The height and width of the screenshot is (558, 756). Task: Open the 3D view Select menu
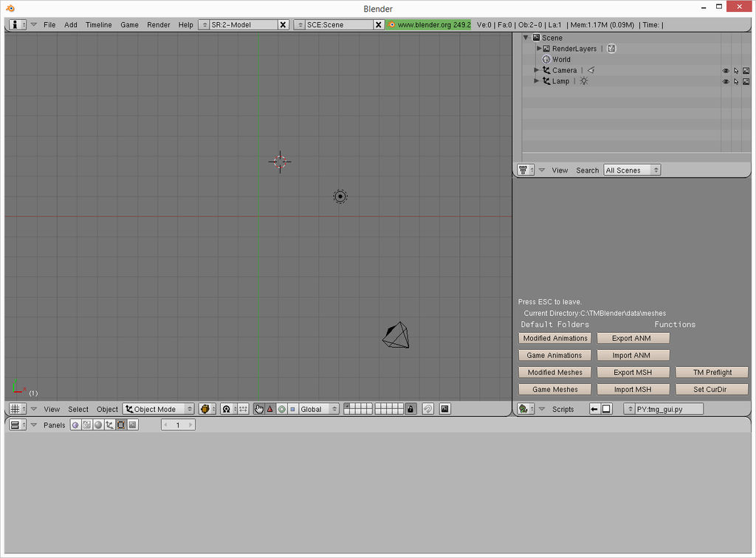78,409
